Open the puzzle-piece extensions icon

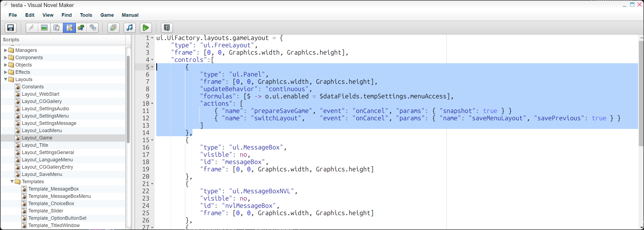[x=81, y=28]
